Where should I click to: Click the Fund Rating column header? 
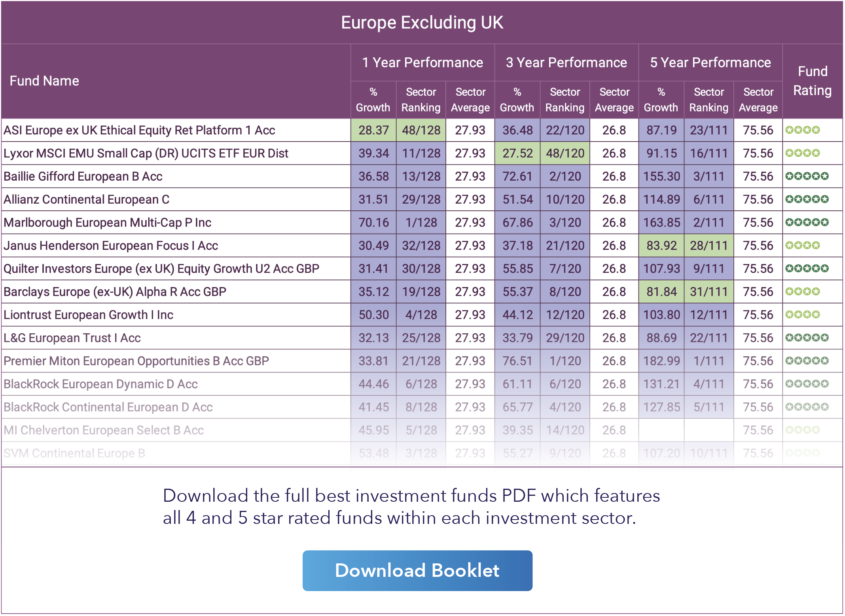(812, 81)
